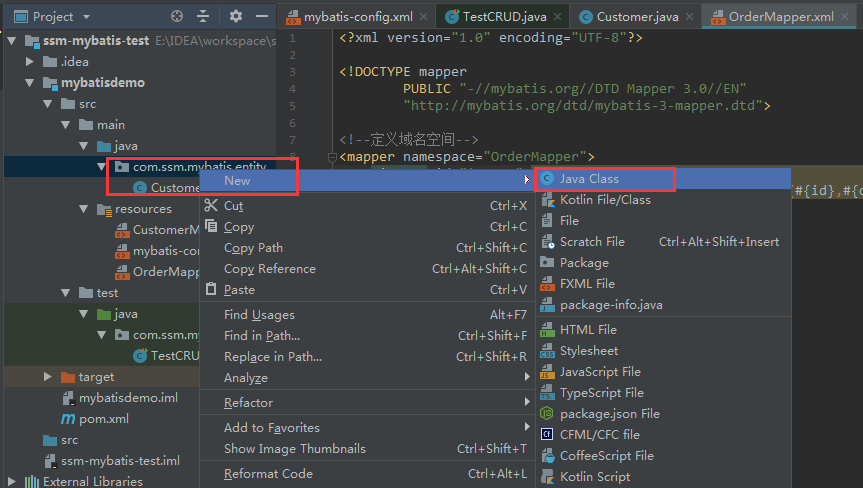The width and height of the screenshot is (863, 488).
Task: Open the Analyze submenu
Action: point(367,377)
